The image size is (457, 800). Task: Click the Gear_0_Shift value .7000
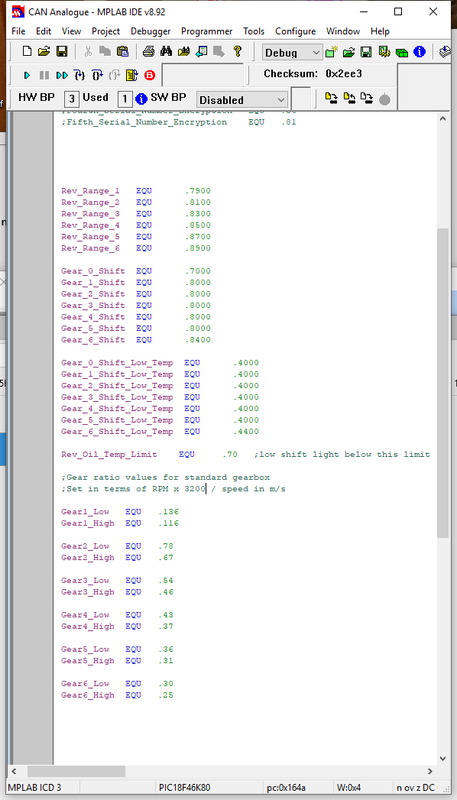(x=198, y=271)
